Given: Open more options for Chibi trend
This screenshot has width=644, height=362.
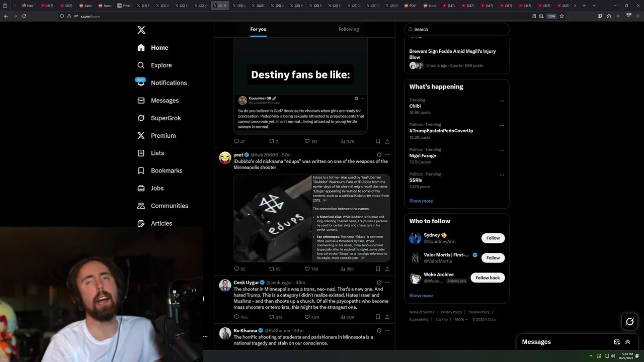Looking at the screenshot, I should click(502, 101).
